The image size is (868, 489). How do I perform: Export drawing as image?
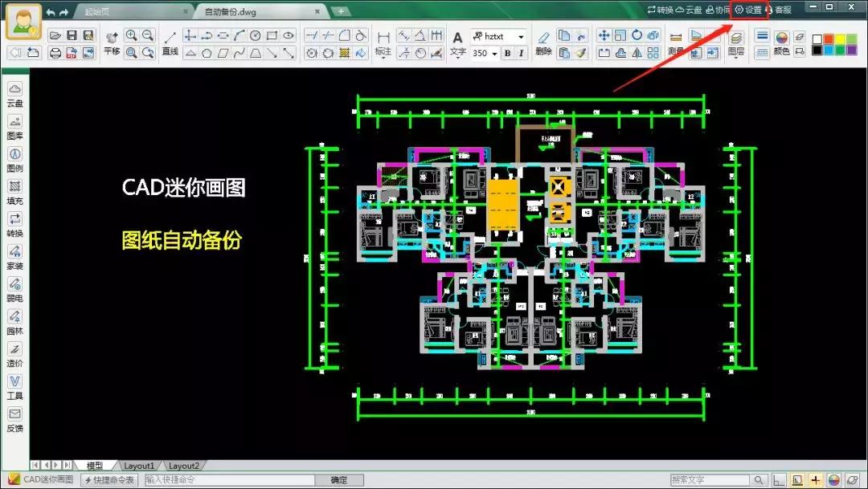tap(88, 52)
